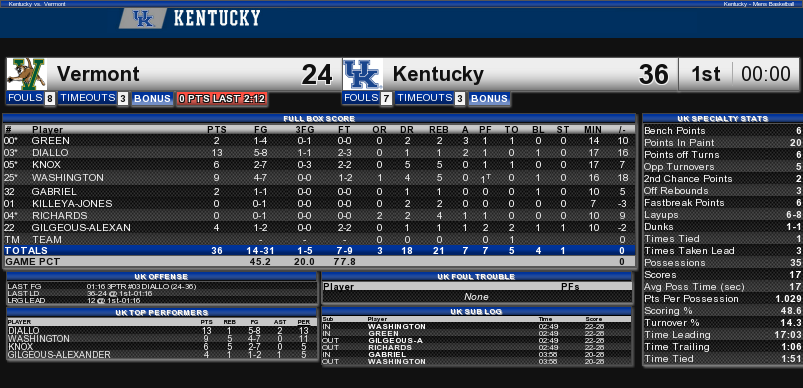Open the UK SPECIALTY STATS panel header
Viewport: 803px width, 388px height.
coord(723,119)
